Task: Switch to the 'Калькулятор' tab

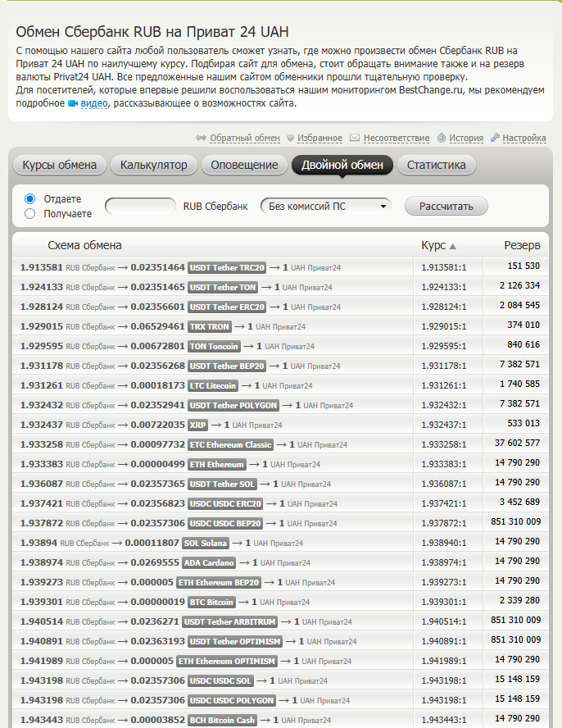Action: 154,165
